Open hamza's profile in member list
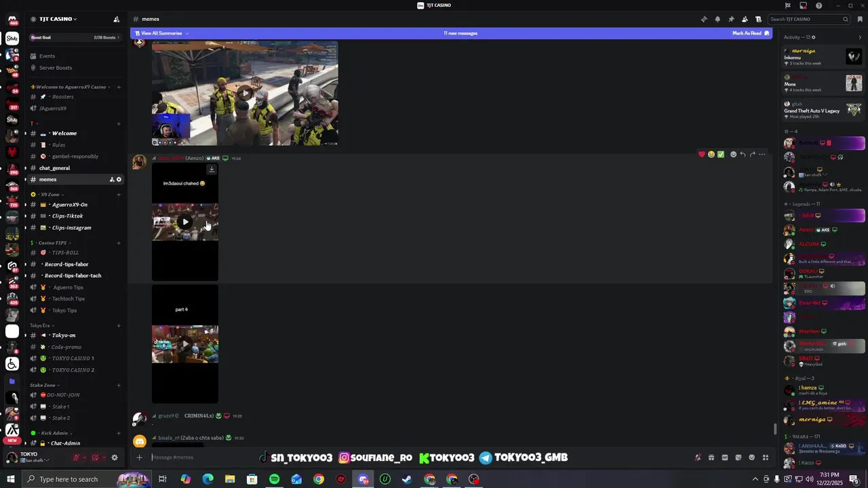Image resolution: width=868 pixels, height=488 pixels. pos(824,390)
